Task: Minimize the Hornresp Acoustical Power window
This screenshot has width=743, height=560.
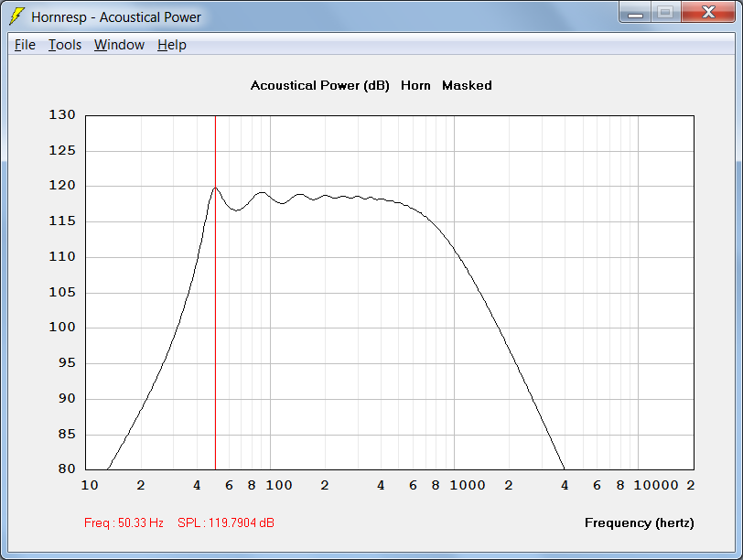Action: (635, 12)
